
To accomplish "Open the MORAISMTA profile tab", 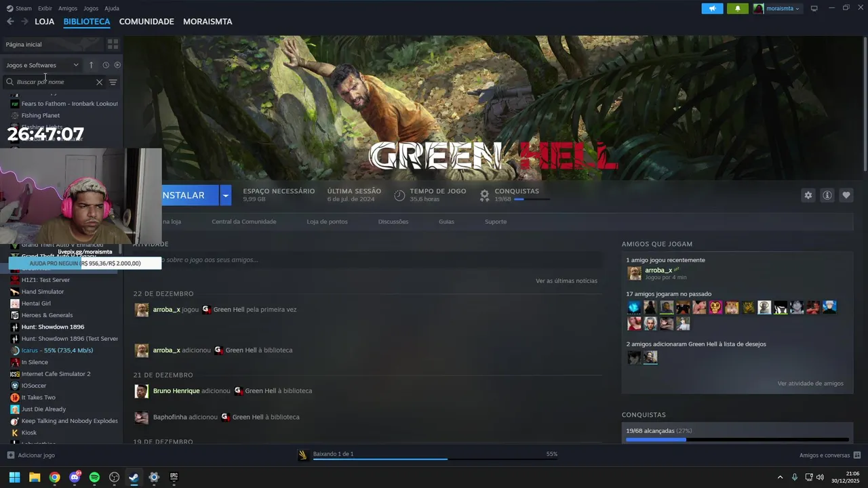I will tap(208, 22).
